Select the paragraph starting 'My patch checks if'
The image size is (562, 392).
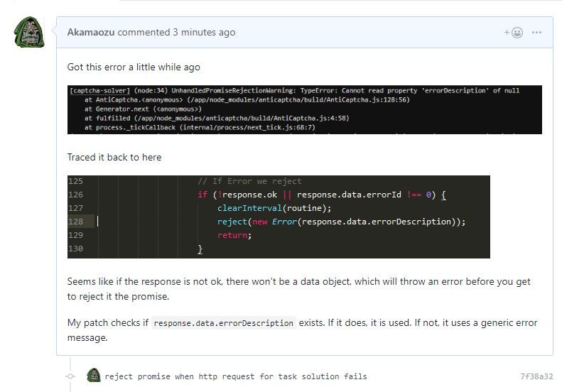tap(302, 330)
